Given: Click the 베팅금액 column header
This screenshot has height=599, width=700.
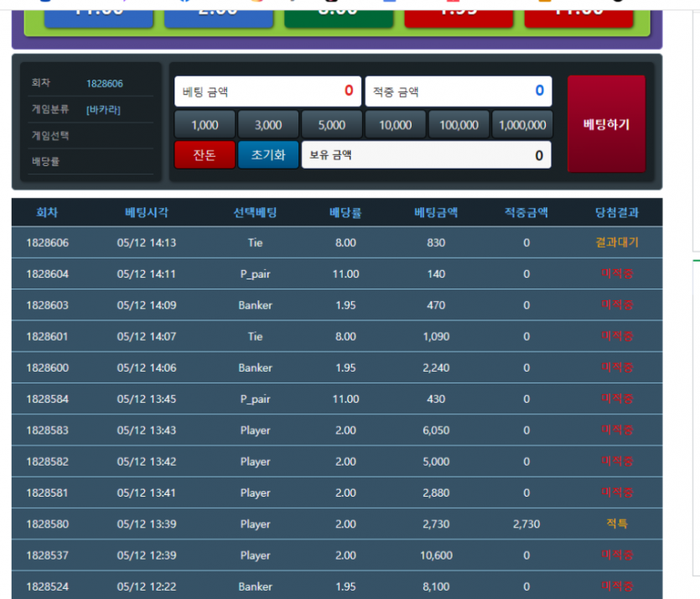Looking at the screenshot, I should tap(436, 212).
